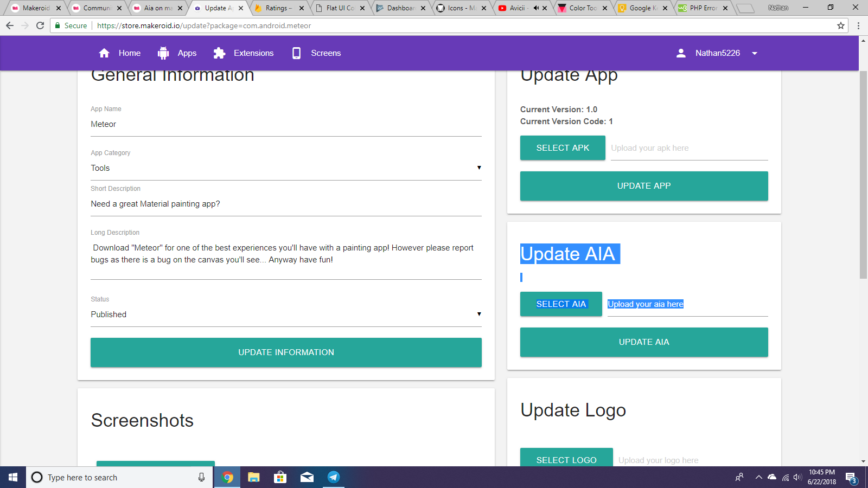This screenshot has width=868, height=488.
Task: Click the App Name input field
Action: click(x=286, y=125)
